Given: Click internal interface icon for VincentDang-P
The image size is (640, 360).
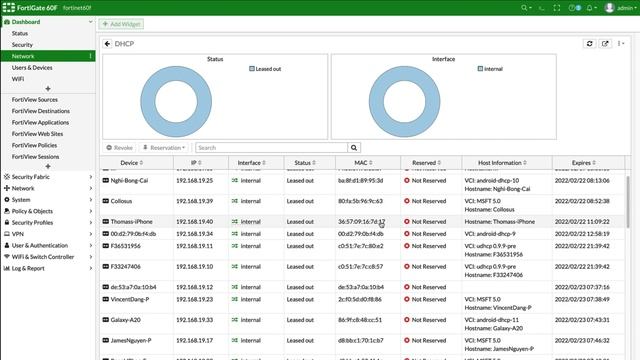Looking at the screenshot, I should [x=235, y=300].
